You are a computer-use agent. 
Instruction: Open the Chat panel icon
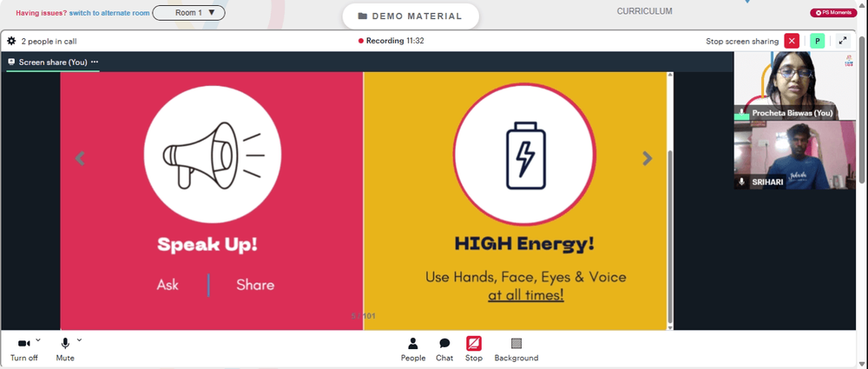[444, 344]
